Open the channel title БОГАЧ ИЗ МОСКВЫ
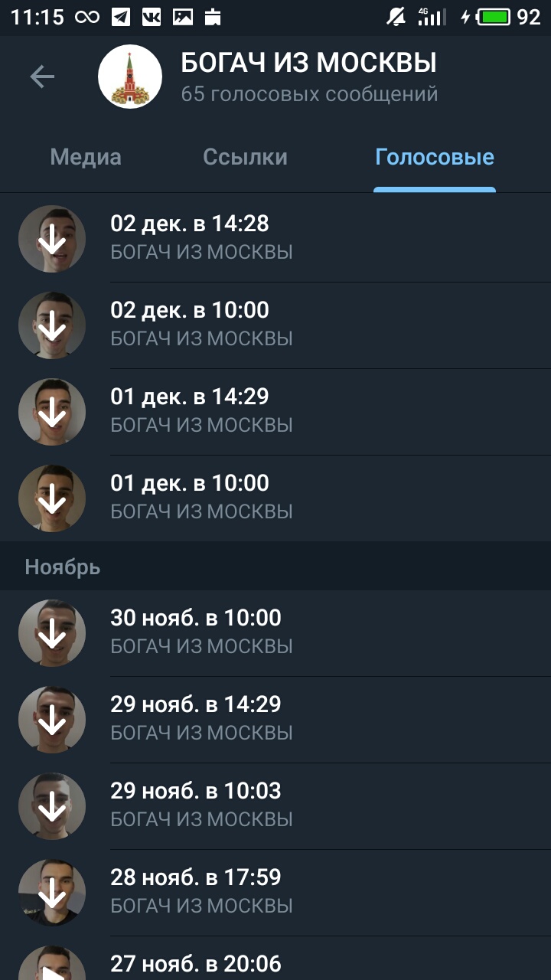This screenshot has height=980, width=551. point(308,63)
